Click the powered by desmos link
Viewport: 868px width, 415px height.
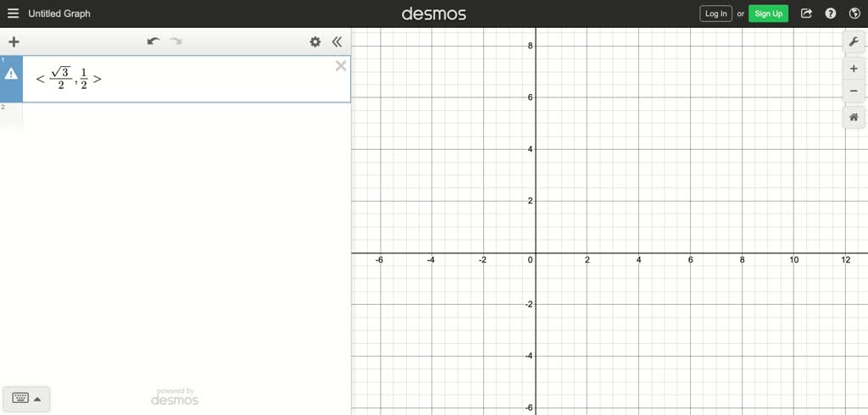pyautogui.click(x=175, y=396)
